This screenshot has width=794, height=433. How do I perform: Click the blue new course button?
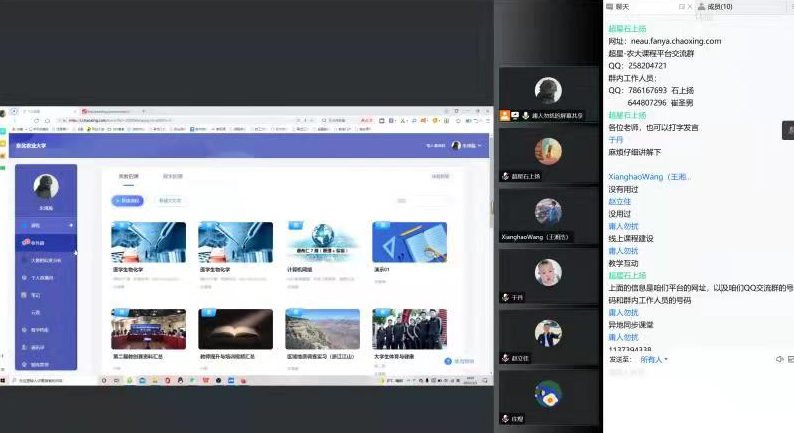click(129, 200)
